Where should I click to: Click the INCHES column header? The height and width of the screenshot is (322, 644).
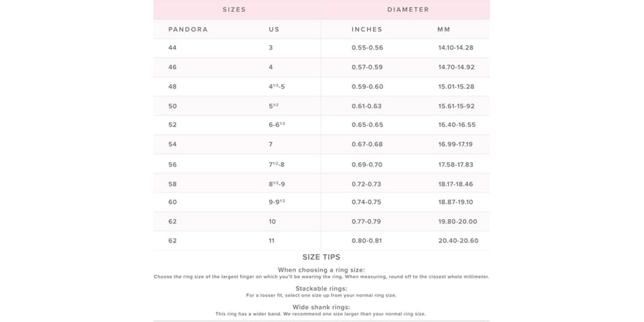pos(367,29)
